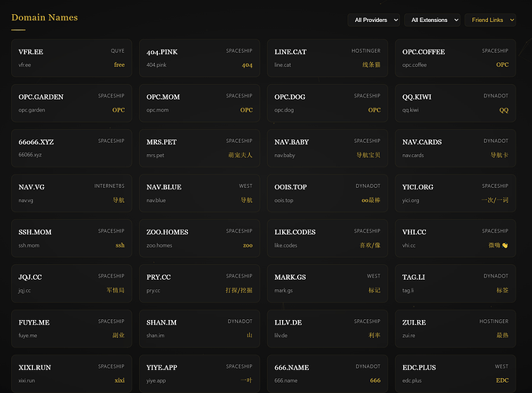
Task: Select the 66066.XYZ domain card
Action: click(x=72, y=148)
